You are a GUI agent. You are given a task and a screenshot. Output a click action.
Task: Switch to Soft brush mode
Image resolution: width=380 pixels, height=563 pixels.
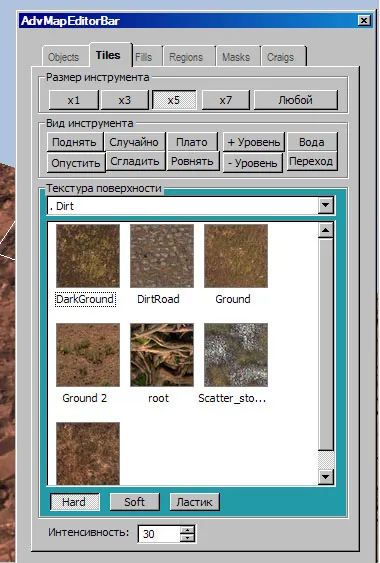tap(134, 502)
